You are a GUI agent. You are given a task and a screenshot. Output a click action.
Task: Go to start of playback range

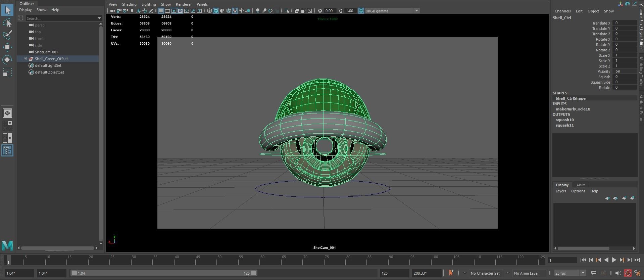[x=583, y=260]
